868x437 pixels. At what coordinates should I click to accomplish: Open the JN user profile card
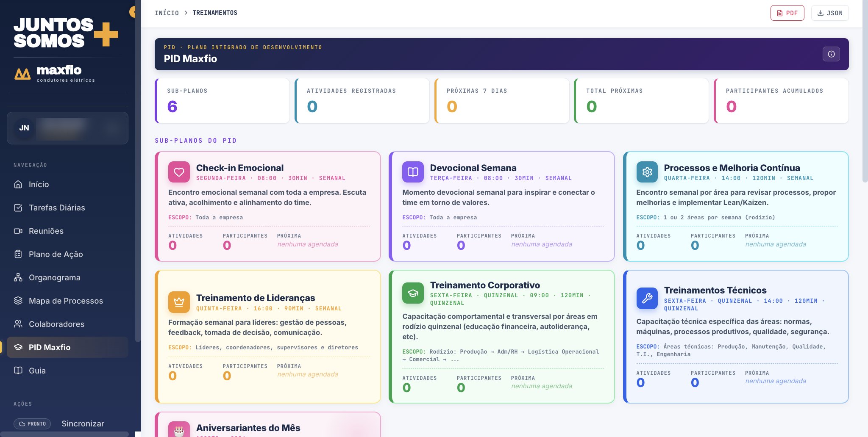(x=67, y=128)
